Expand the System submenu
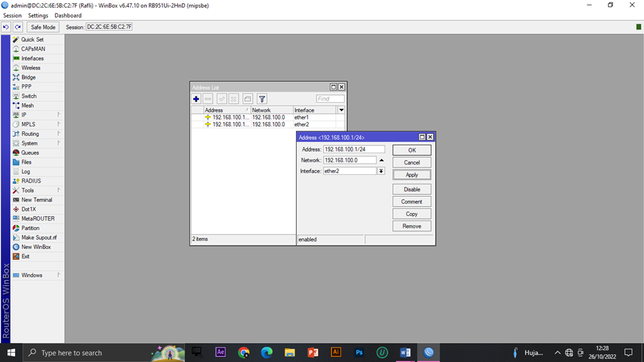Viewport: 644px width, 362px height. point(38,143)
